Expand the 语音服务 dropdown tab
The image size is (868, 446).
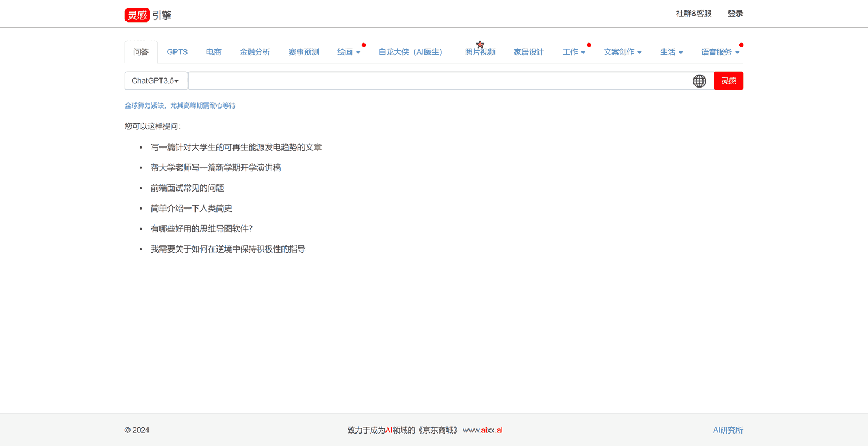tap(720, 52)
